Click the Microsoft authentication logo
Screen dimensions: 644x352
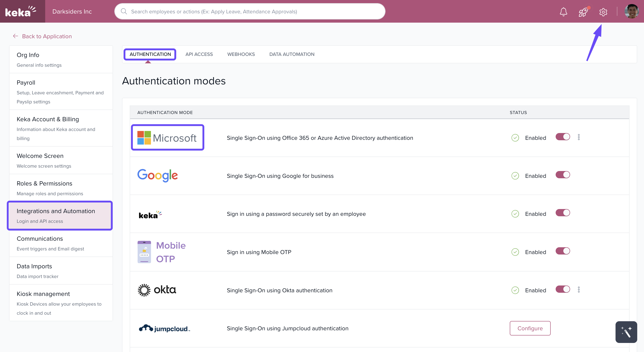tap(167, 138)
